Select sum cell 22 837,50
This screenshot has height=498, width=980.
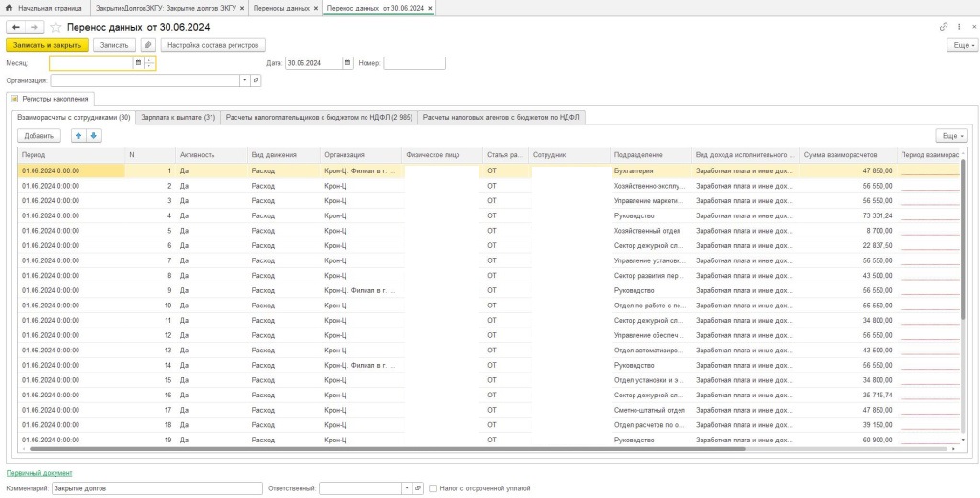848,246
